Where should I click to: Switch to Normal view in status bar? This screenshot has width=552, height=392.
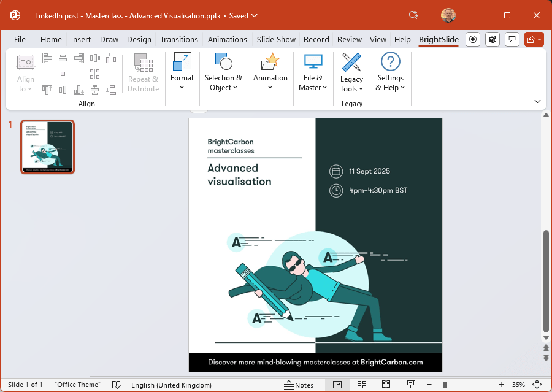coord(337,385)
